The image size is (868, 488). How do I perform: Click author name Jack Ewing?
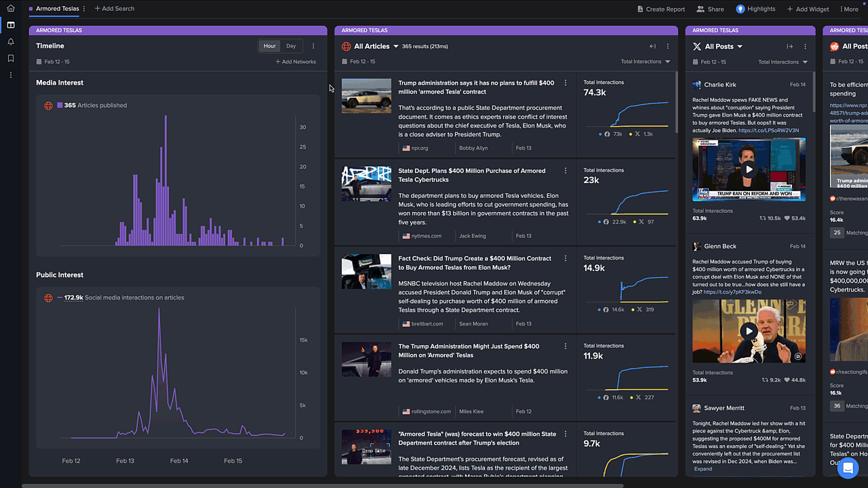click(x=473, y=236)
